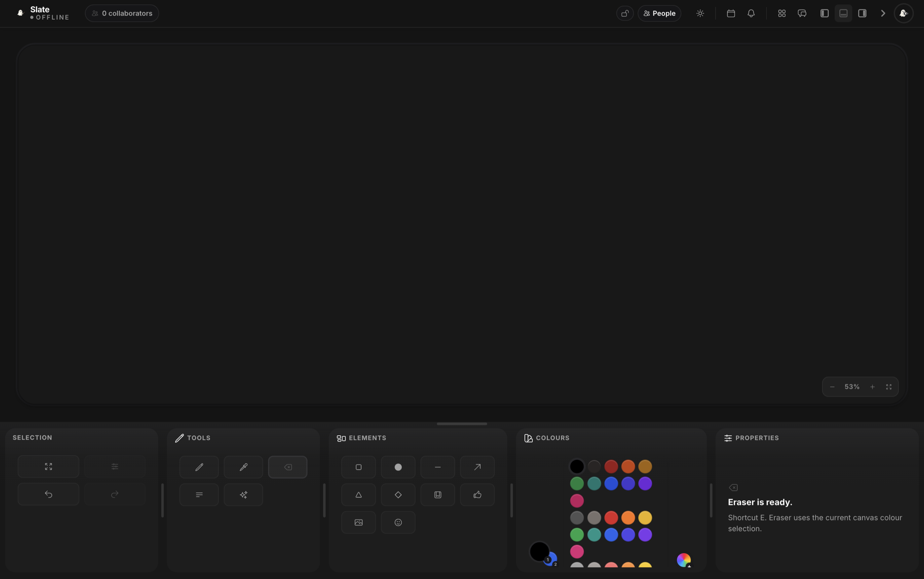
Task: Click 'Eraser is ready.' heading
Action: 760,503
